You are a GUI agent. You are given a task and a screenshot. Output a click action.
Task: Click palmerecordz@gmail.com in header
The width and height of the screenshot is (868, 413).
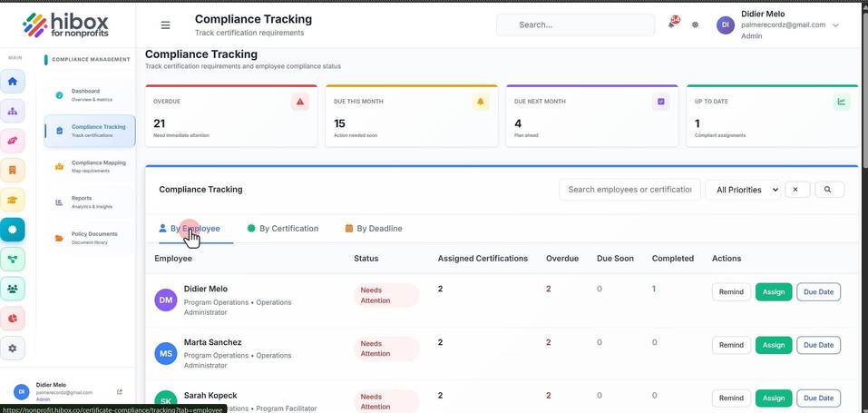point(783,25)
